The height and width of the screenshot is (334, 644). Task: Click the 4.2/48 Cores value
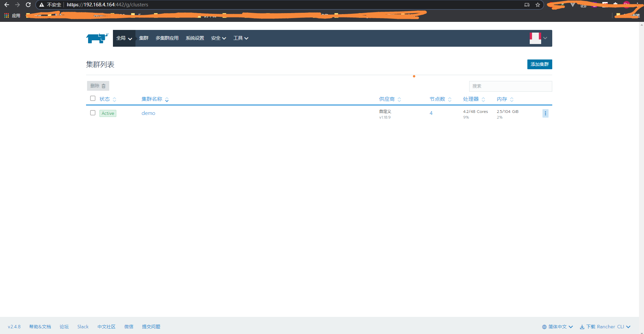pyautogui.click(x=475, y=112)
